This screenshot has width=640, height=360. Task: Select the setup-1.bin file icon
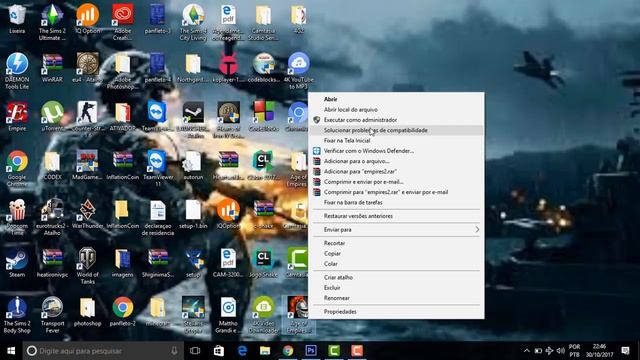pyautogui.click(x=193, y=214)
